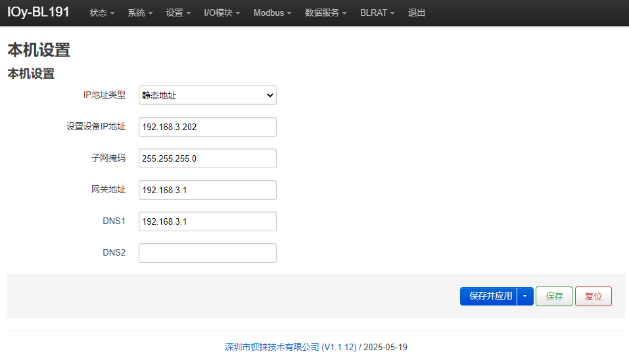The height and width of the screenshot is (364, 629).
Task: Open the I/O模块 menu
Action: point(222,13)
